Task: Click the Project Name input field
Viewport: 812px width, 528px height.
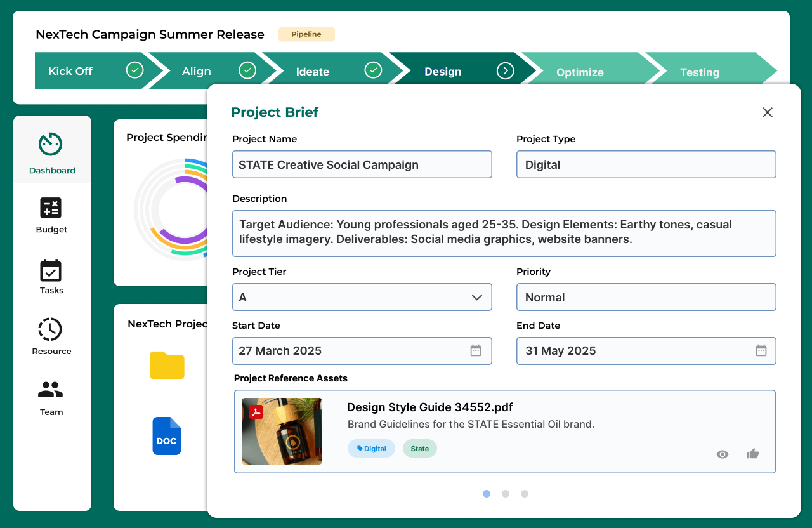Action: (x=362, y=165)
